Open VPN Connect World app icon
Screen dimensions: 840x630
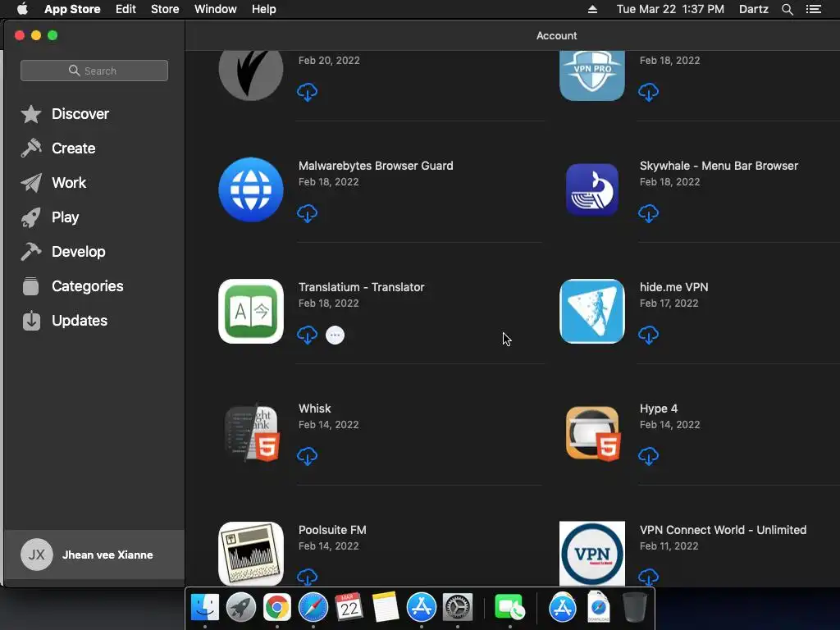(x=592, y=554)
